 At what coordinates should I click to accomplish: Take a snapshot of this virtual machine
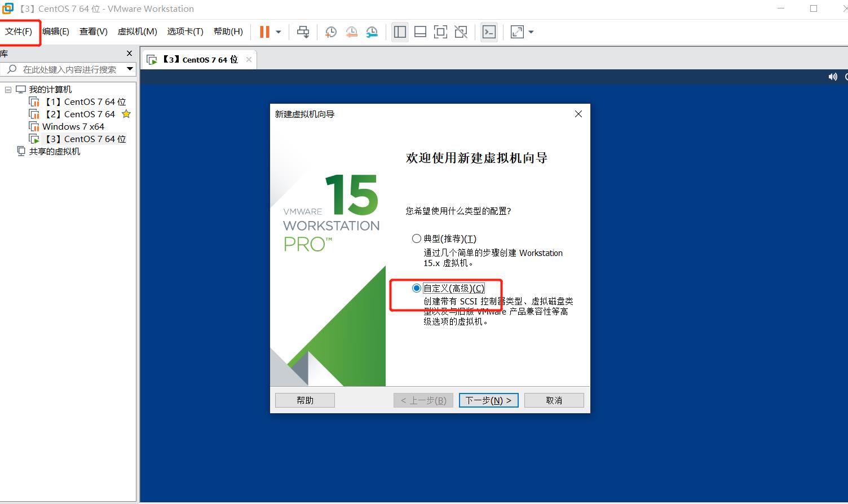pyautogui.click(x=331, y=32)
